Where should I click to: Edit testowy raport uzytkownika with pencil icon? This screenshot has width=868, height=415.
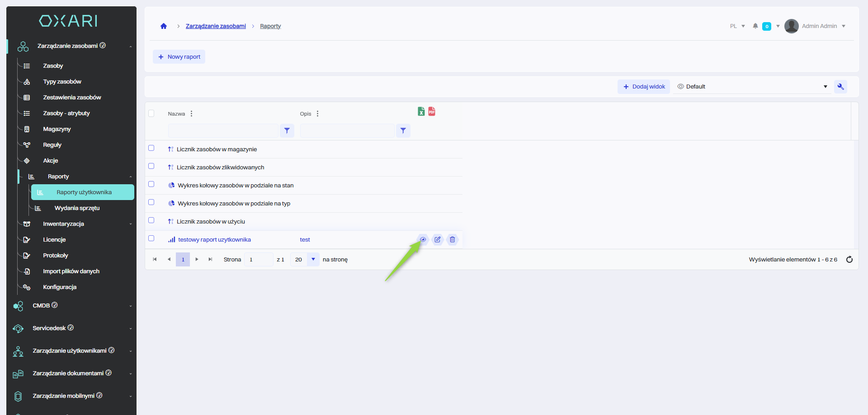438,239
